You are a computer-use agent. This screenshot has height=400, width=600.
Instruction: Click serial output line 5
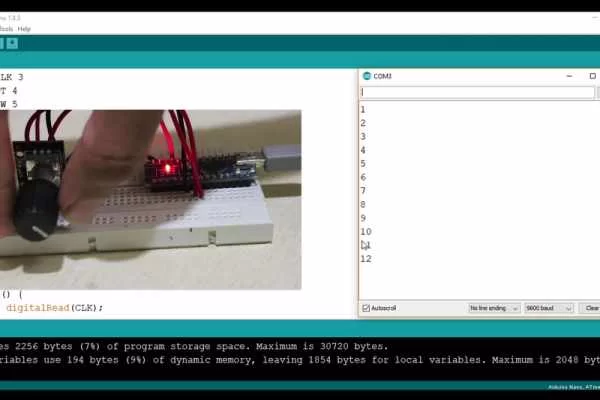point(363,164)
